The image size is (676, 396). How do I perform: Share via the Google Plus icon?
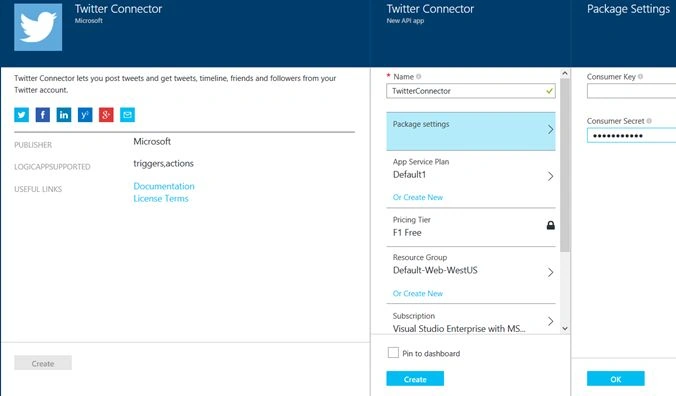[106, 115]
